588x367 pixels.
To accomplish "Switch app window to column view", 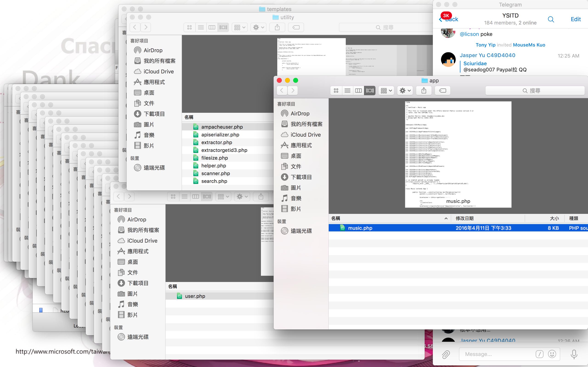I will 358,91.
